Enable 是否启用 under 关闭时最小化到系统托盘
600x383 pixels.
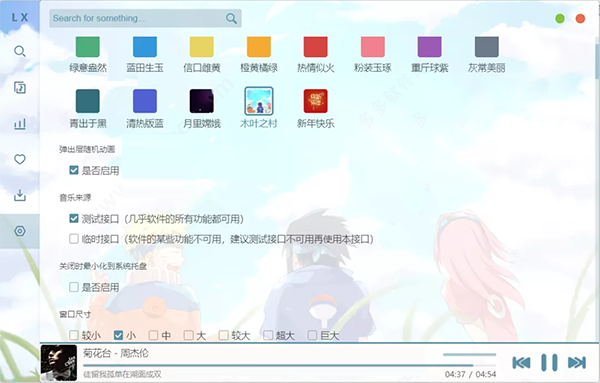pos(74,287)
